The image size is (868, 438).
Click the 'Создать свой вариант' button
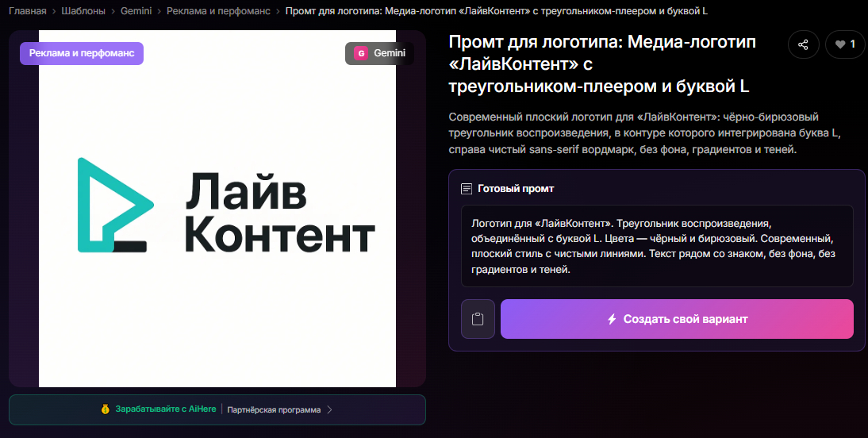(677, 319)
